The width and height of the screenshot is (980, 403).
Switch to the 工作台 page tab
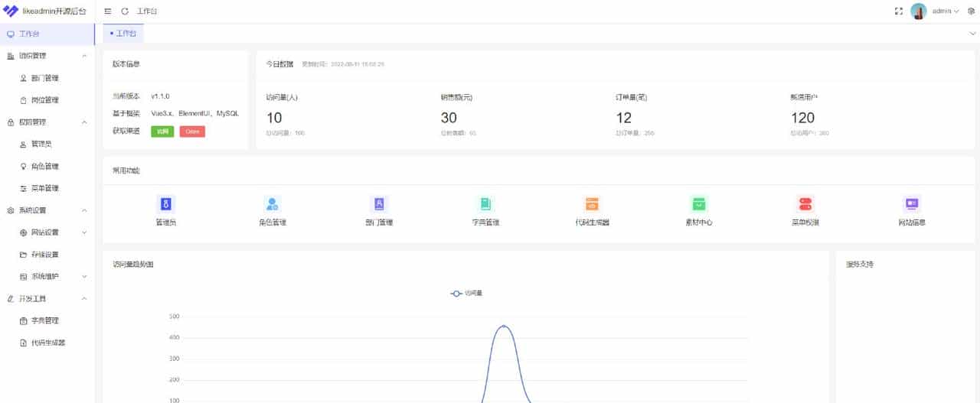[123, 34]
